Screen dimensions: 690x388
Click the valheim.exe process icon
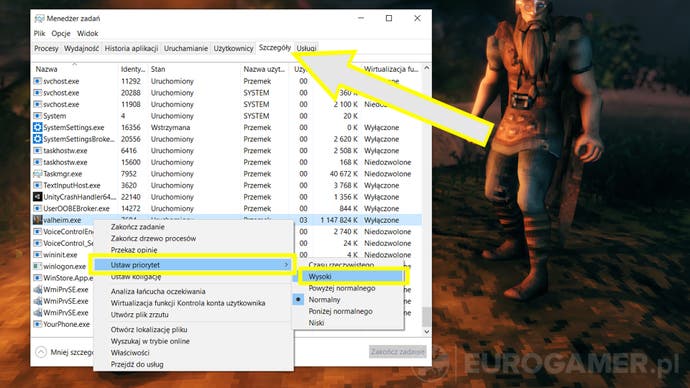click(x=37, y=220)
